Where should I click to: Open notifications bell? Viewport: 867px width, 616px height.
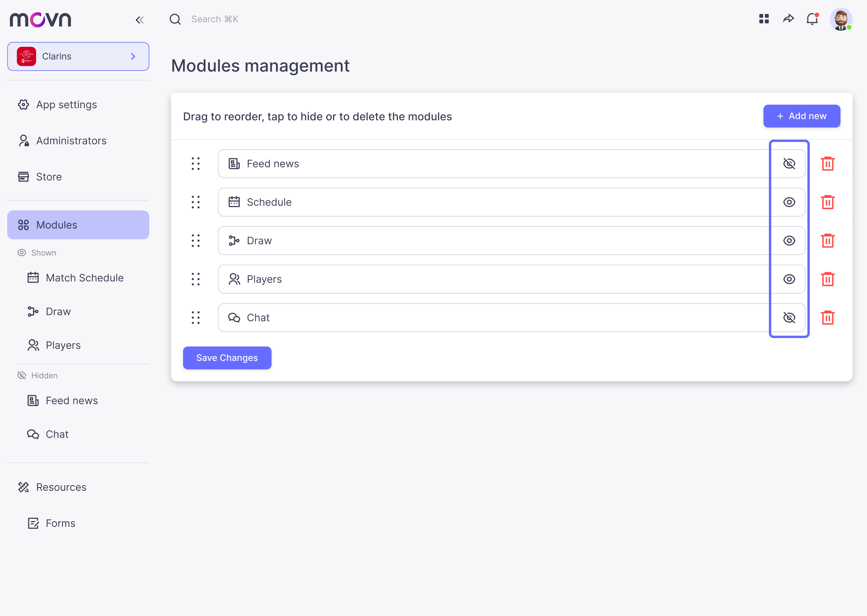point(812,19)
